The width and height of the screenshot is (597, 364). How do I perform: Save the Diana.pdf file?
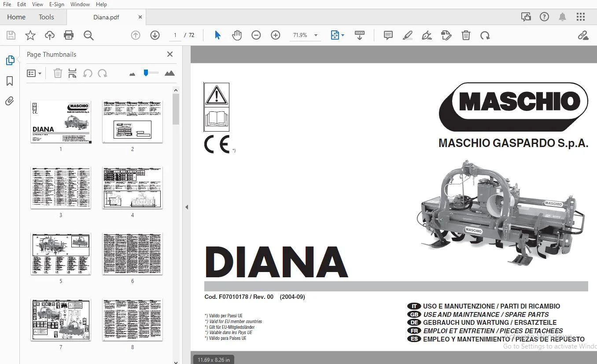click(11, 36)
